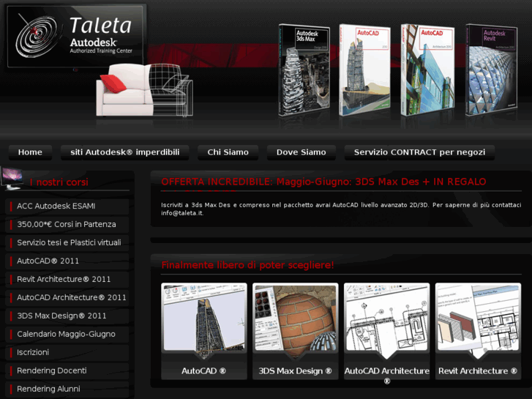
Task: View Calendario Maggio-Giugno
Action: tap(67, 335)
